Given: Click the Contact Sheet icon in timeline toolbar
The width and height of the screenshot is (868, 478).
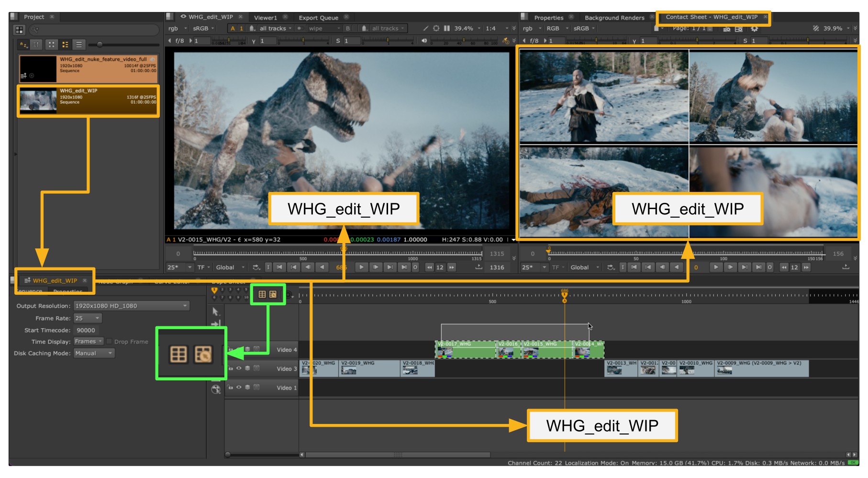Looking at the screenshot, I should (262, 295).
